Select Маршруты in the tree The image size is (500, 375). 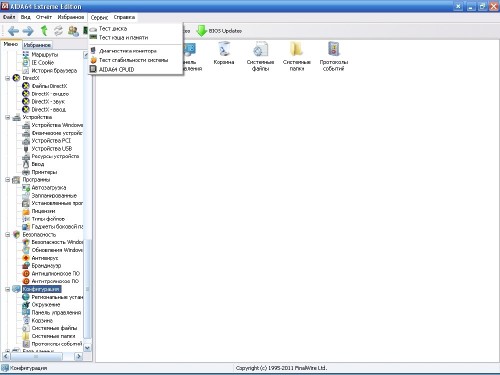(45, 54)
